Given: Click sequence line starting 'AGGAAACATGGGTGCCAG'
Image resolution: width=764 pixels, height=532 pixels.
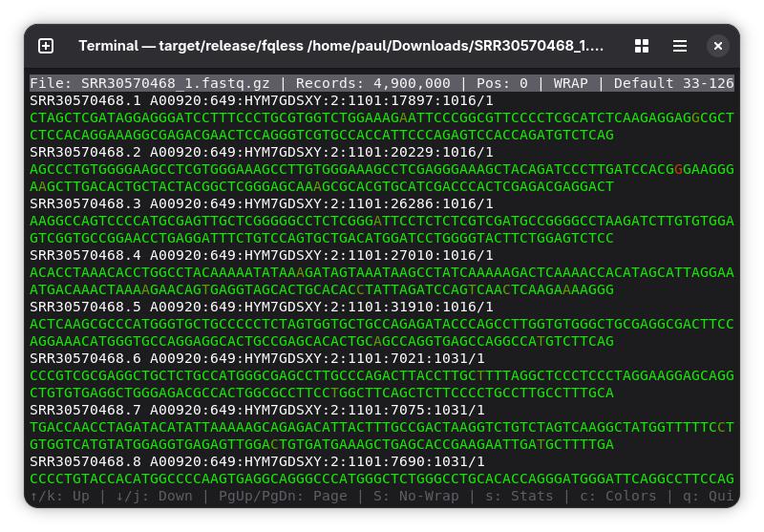Looking at the screenshot, I should [322, 342].
